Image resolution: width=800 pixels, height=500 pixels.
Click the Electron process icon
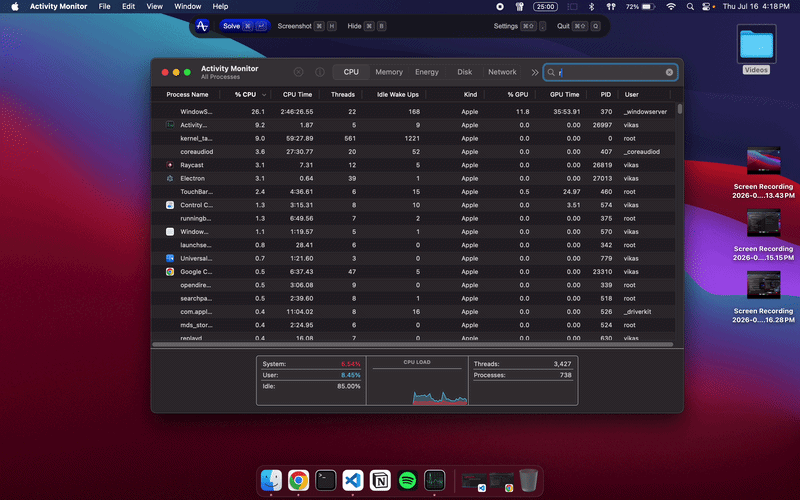click(170, 178)
